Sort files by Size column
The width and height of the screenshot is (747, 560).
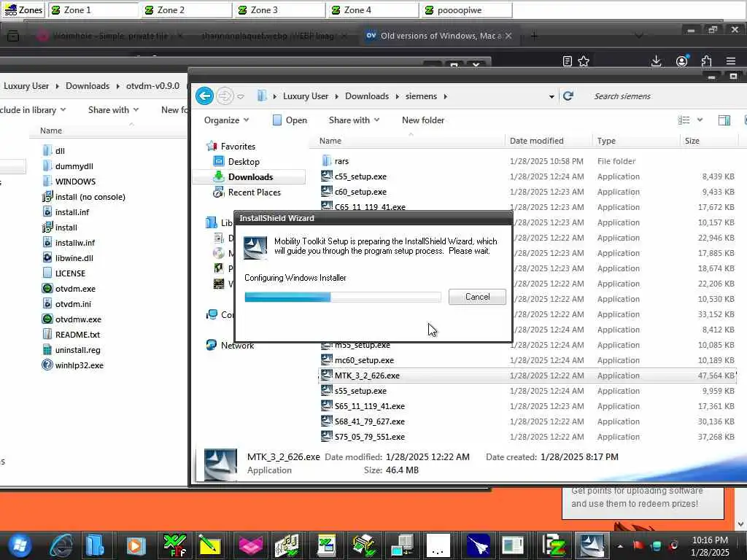tap(692, 141)
